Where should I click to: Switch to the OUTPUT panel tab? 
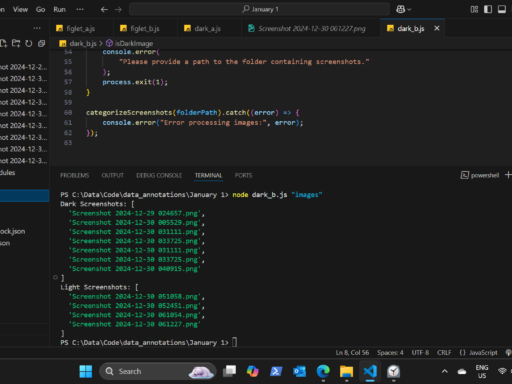112,175
